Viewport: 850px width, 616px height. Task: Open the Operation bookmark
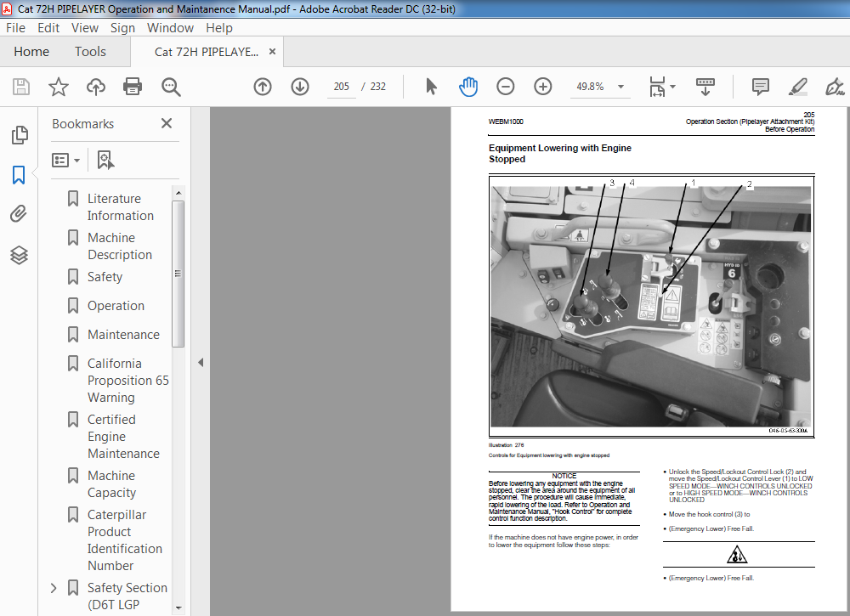tap(116, 306)
